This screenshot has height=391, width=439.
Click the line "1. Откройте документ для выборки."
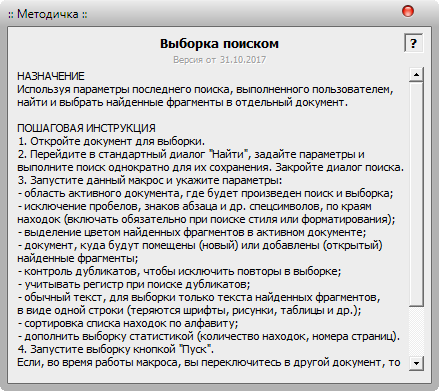111,141
